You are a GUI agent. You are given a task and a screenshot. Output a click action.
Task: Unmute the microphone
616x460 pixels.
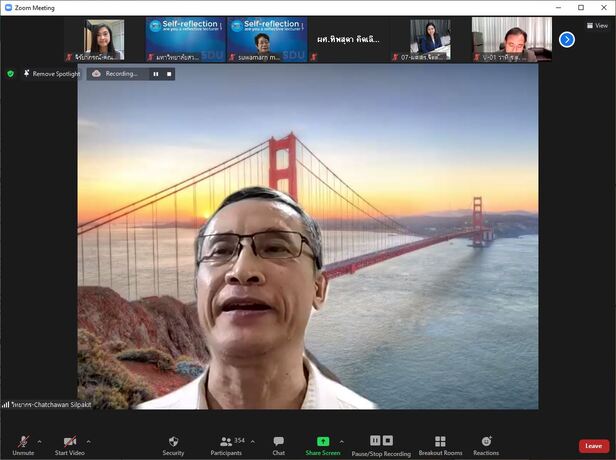pos(23,445)
